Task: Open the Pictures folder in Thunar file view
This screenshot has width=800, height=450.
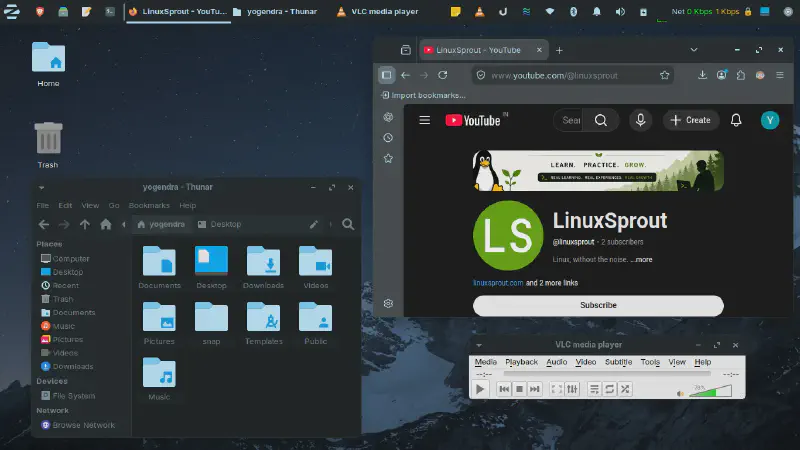Action: pyautogui.click(x=159, y=323)
